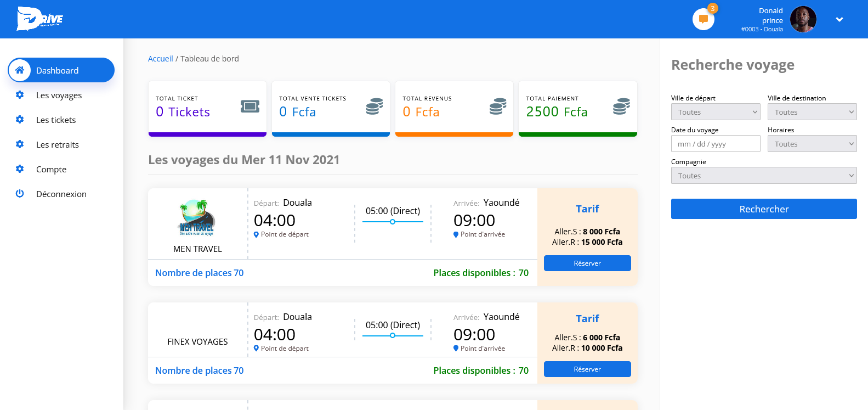
Task: Click the Tarif title in MEN TRAVEL card
Action: 587,209
